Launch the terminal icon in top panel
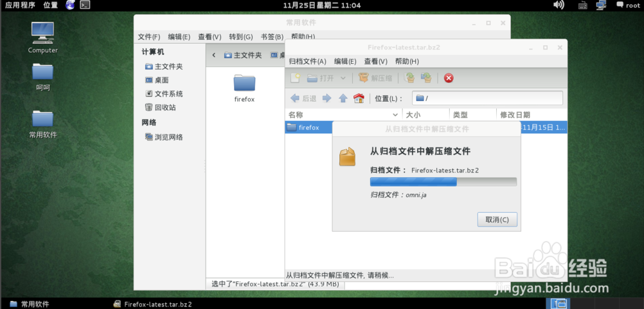This screenshot has width=644, height=309. [85, 5]
